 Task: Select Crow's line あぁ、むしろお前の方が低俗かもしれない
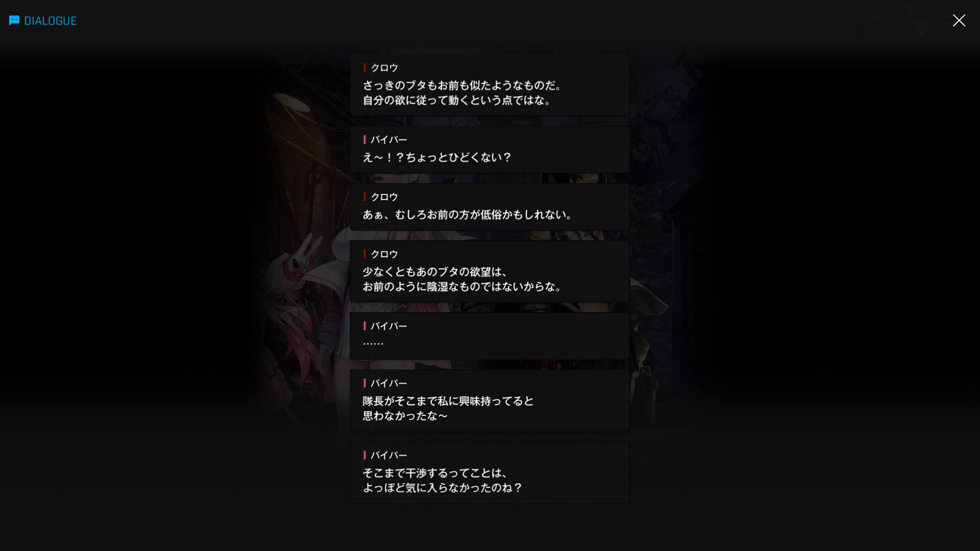[x=489, y=207]
